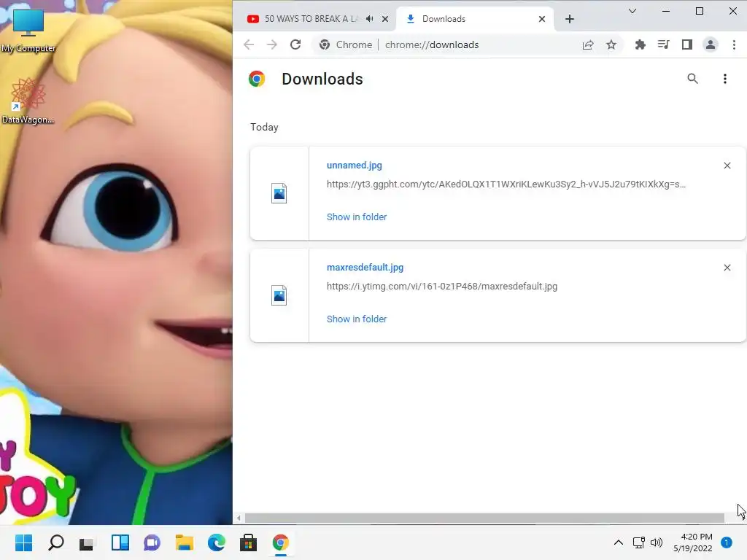This screenshot has height=560, width=747.
Task: Open My Computer desktop icon
Action: [28, 31]
